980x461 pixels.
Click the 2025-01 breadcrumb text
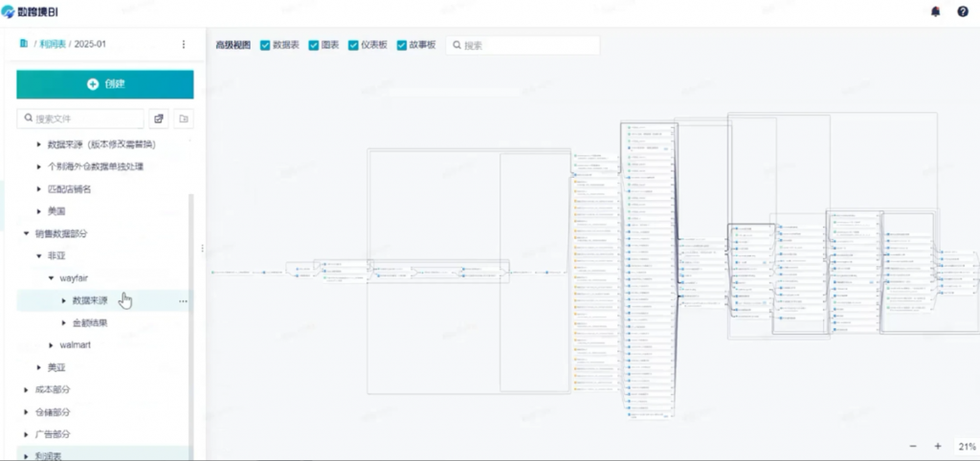click(90, 44)
